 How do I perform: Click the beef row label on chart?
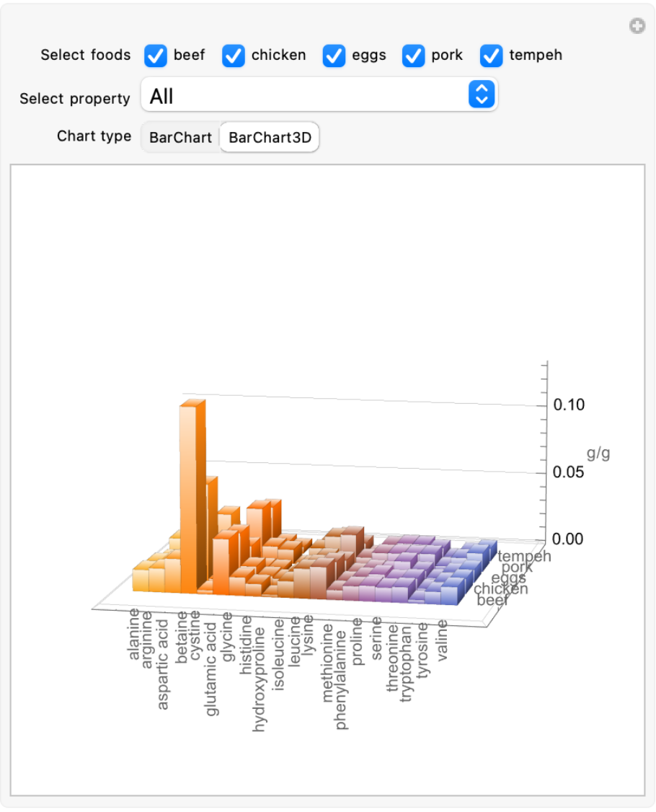(492, 600)
